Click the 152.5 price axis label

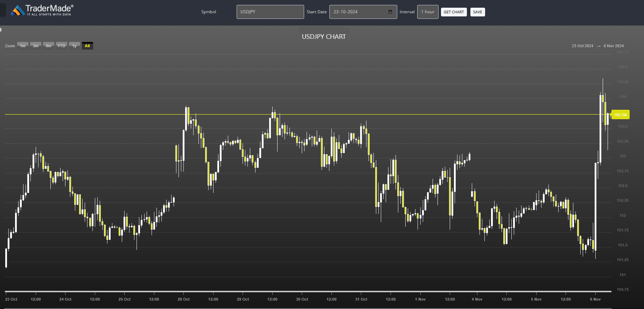point(623,186)
